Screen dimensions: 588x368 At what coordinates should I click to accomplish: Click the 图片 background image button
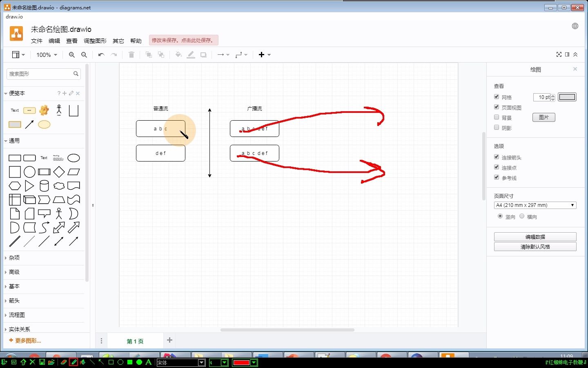click(544, 117)
